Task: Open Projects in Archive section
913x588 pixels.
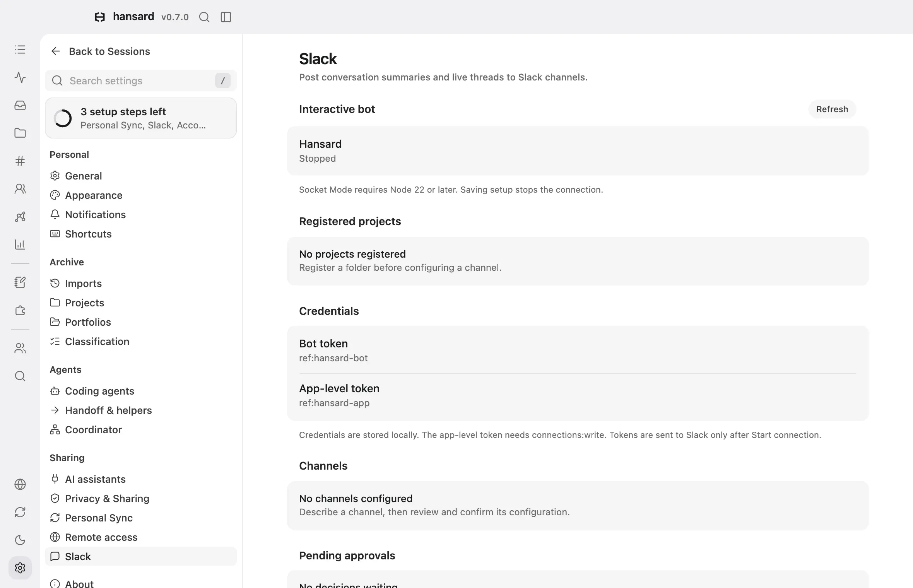Action: click(141, 303)
